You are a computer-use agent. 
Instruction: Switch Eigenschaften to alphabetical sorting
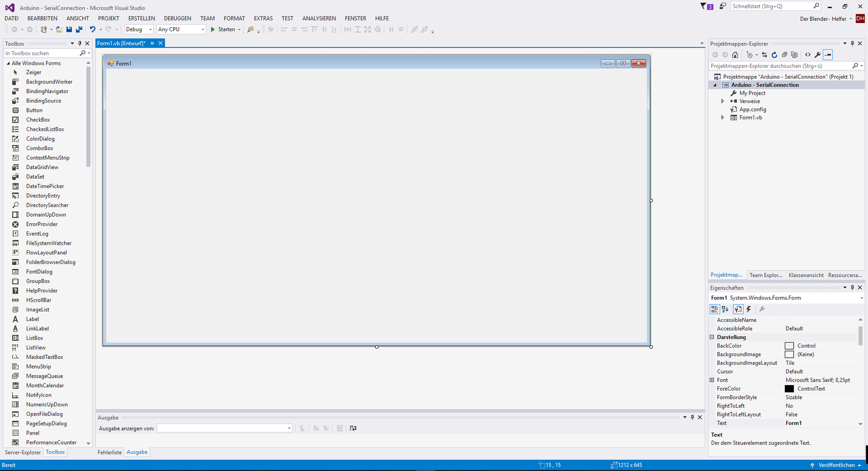(x=725, y=309)
